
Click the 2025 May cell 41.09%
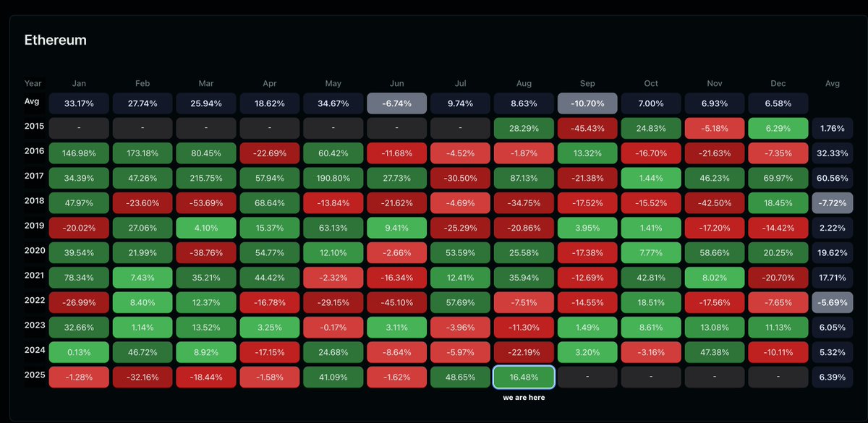333,378
